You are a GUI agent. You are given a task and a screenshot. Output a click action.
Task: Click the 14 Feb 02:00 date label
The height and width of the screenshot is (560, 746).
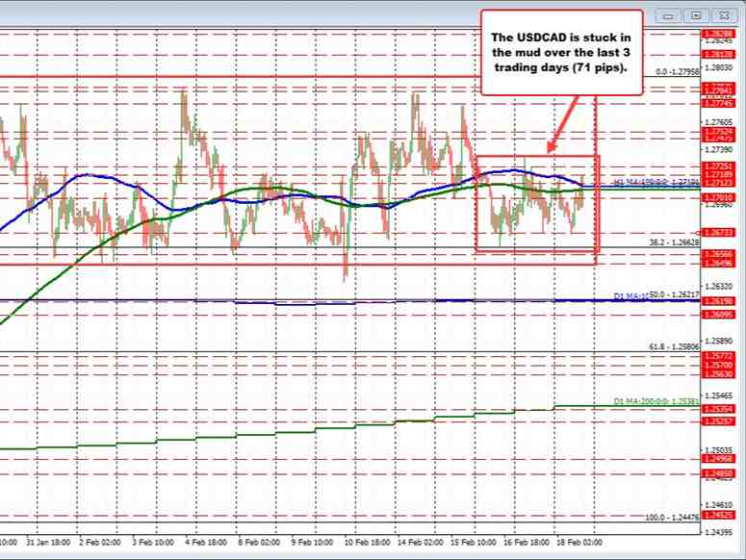tap(420, 543)
